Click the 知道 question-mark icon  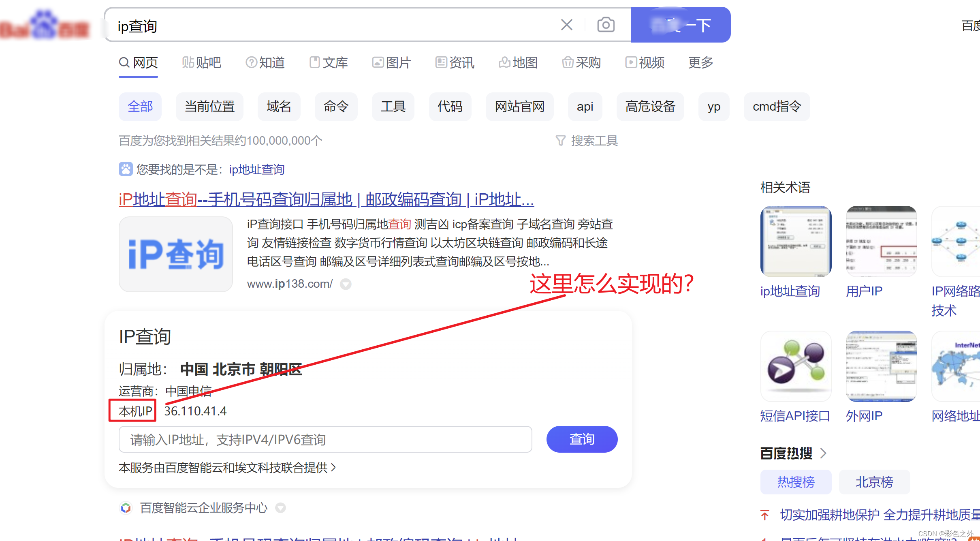[x=252, y=62]
